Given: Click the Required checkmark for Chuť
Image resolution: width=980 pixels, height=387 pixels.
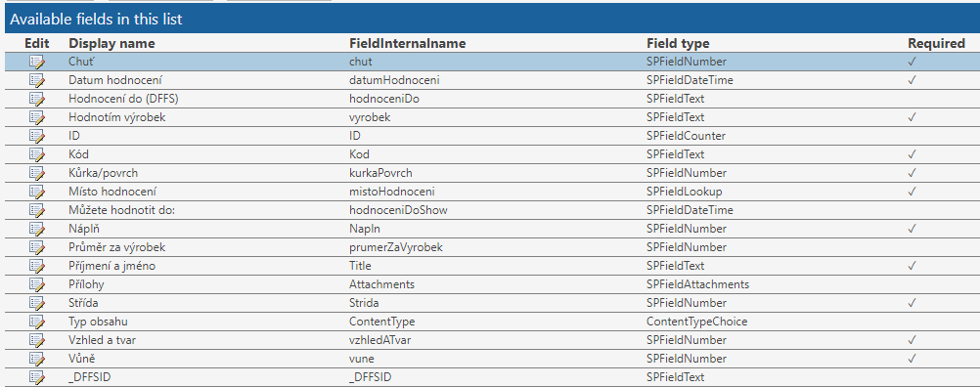Looking at the screenshot, I should pyautogui.click(x=912, y=62).
